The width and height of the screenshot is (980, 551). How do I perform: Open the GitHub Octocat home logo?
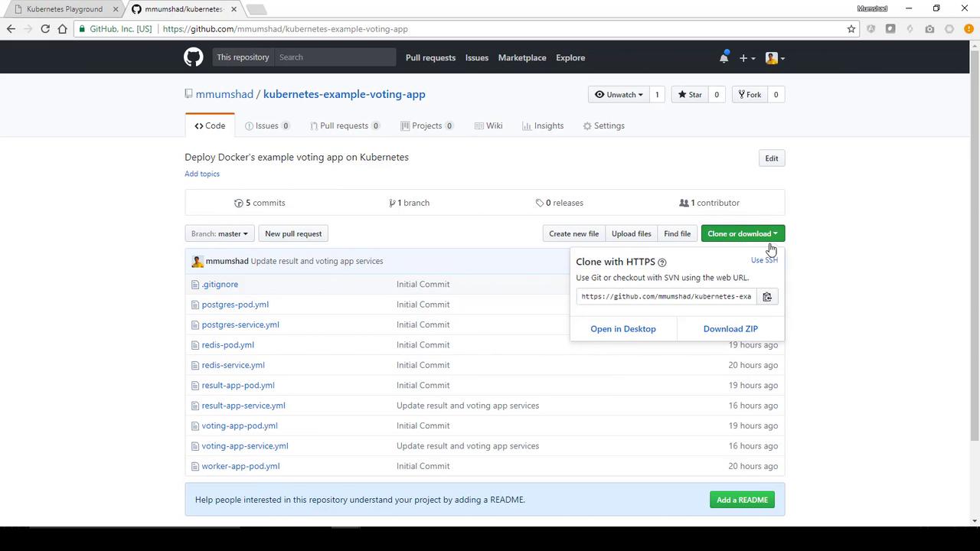[193, 57]
